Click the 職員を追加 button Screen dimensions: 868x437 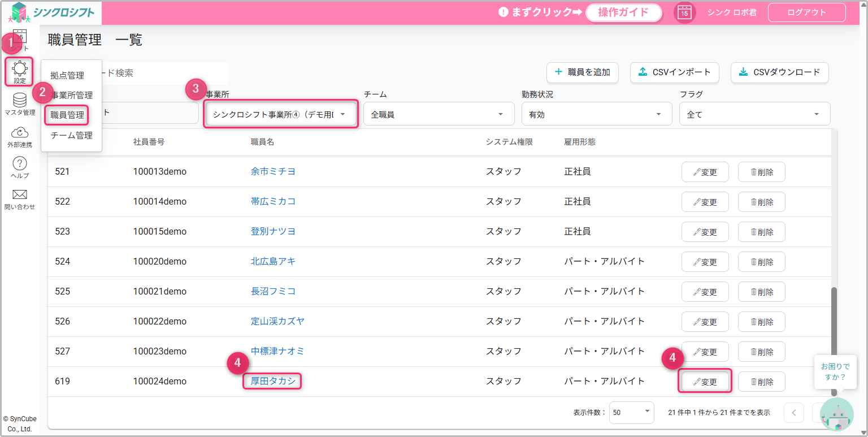tap(583, 72)
